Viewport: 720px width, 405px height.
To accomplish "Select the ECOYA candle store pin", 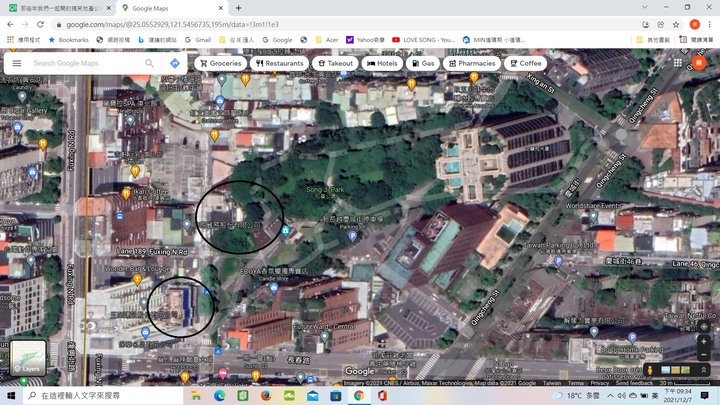I will (x=274, y=288).
